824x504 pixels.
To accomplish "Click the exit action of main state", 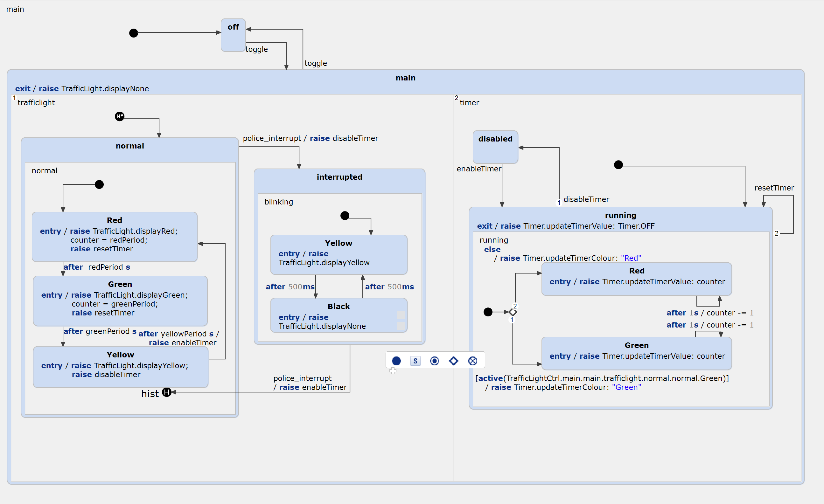I will tap(82, 89).
